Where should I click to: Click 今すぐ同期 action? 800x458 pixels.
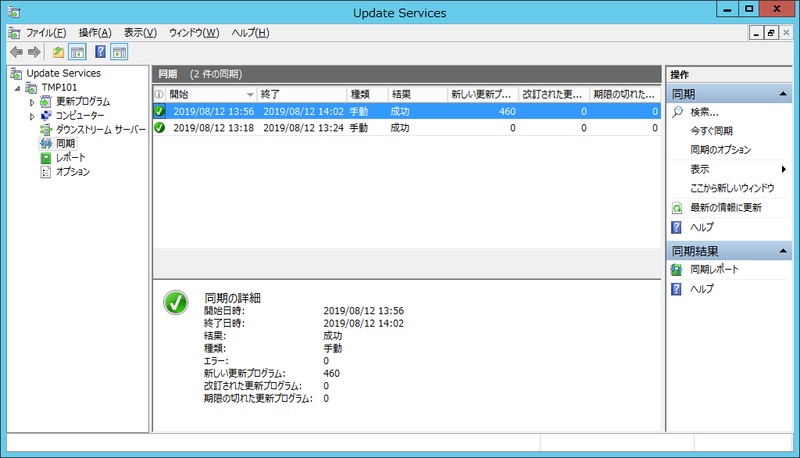(711, 131)
